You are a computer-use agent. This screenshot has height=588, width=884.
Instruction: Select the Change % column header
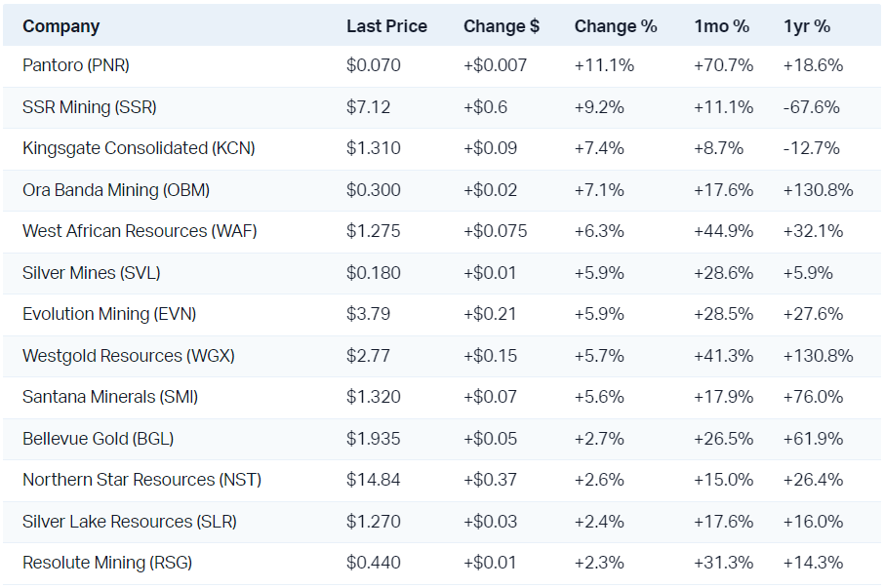pos(616,26)
